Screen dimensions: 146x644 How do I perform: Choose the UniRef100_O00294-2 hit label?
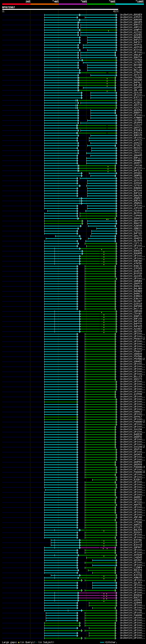point(132,447)
